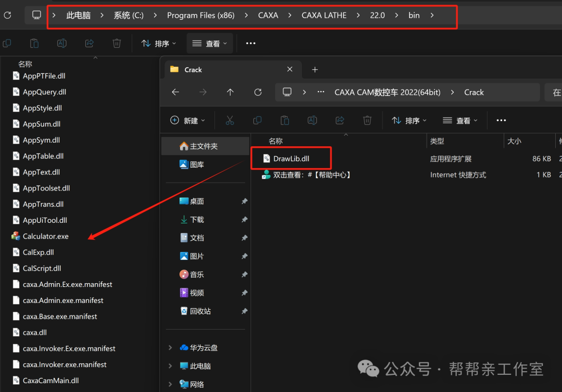Unpin the 桌面 quick access entry
562x392 pixels.
tap(245, 201)
